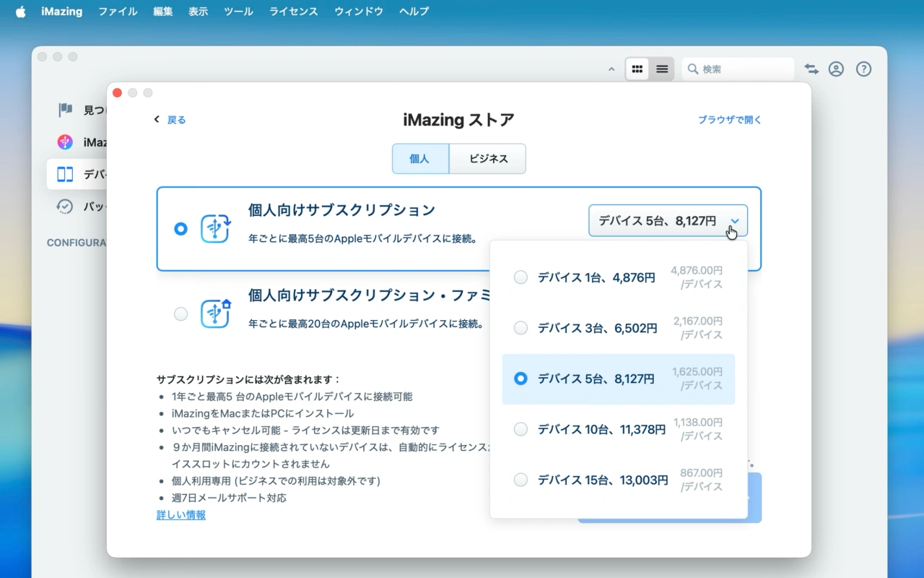Screen dimensions: 924x578
Task: Click the family subscription house icon
Action: coord(215,314)
